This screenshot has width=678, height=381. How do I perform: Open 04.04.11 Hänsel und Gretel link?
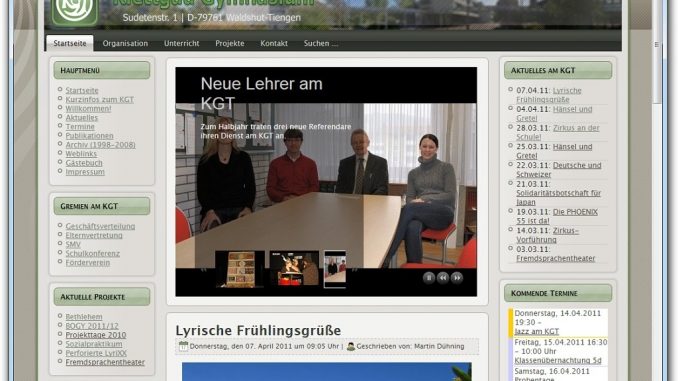pos(554,113)
